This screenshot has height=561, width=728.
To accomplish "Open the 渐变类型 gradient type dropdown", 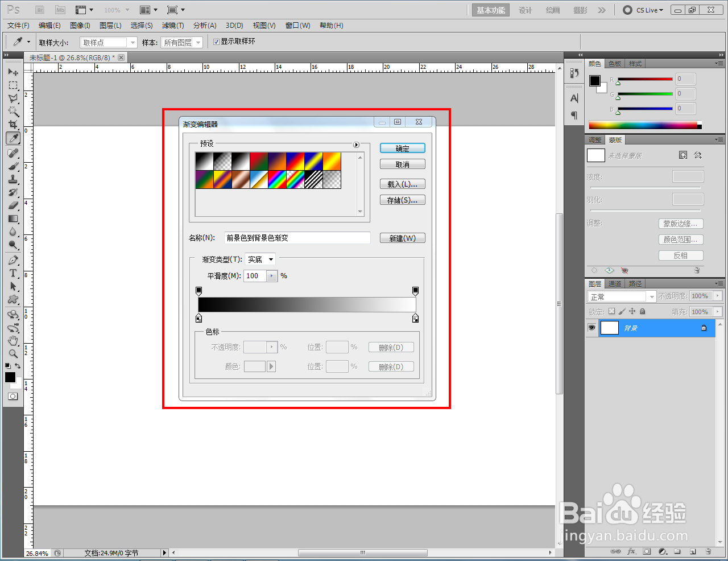I will 260,259.
